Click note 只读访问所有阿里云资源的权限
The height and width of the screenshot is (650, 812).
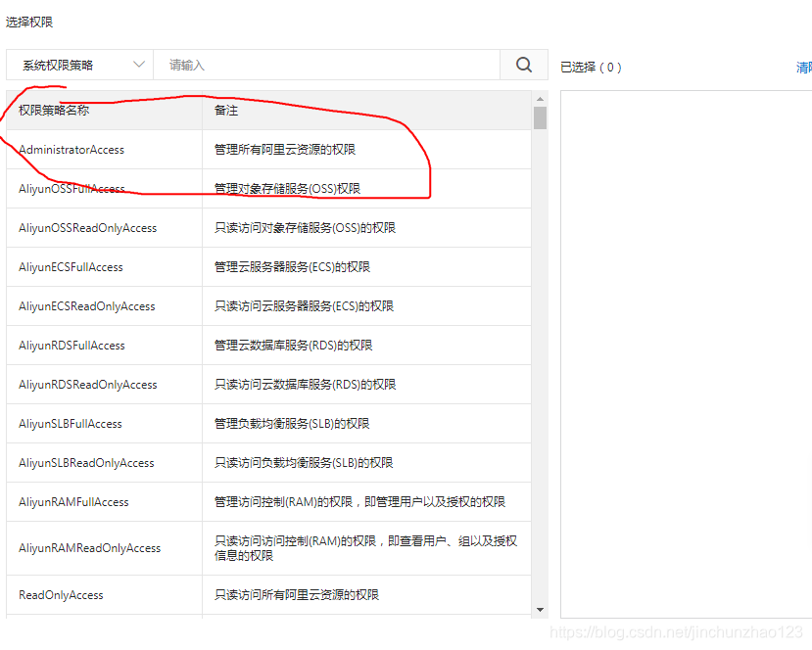[297, 595]
